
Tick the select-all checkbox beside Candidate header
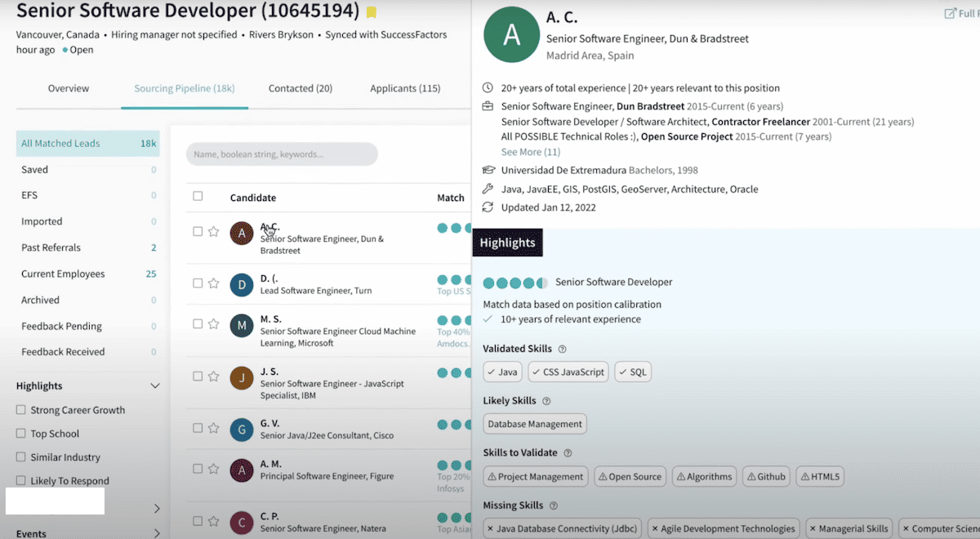(198, 196)
